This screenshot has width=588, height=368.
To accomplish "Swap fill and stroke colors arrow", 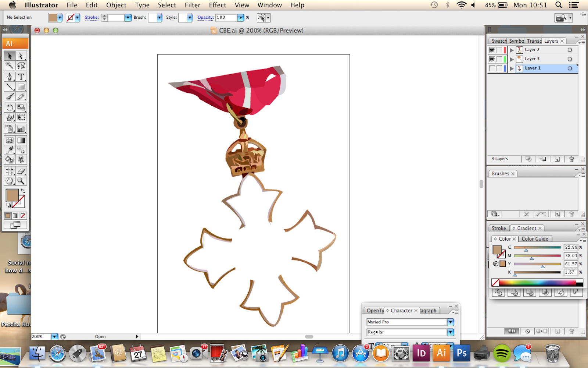I will [x=23, y=191].
